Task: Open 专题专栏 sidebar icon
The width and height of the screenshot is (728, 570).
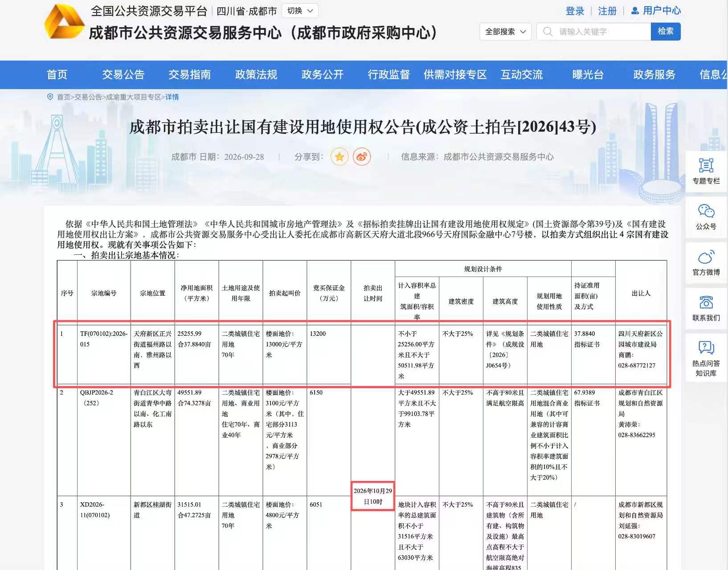Action: 706,166
